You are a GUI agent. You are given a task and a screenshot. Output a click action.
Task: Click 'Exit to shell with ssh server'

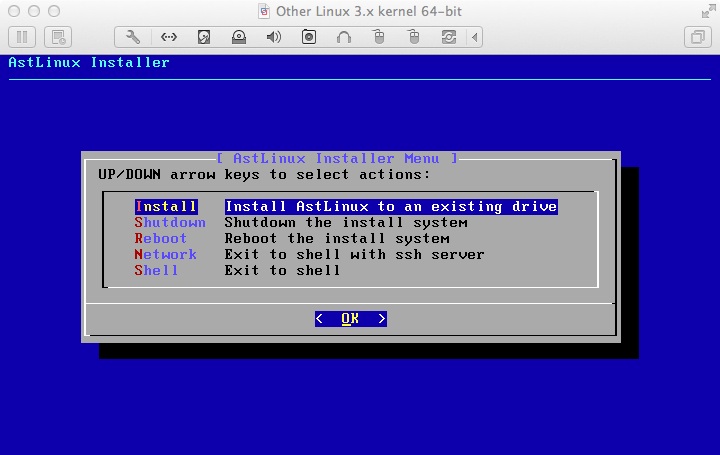click(354, 254)
